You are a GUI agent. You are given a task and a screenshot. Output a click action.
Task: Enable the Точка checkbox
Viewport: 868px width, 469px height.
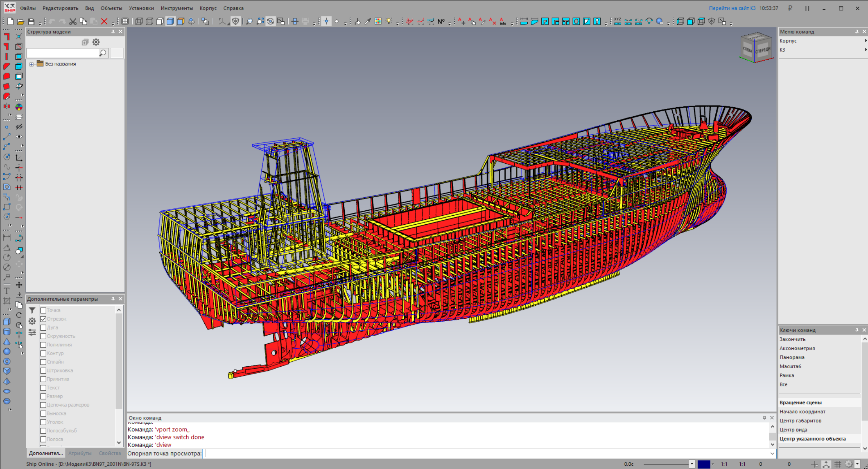(x=43, y=310)
